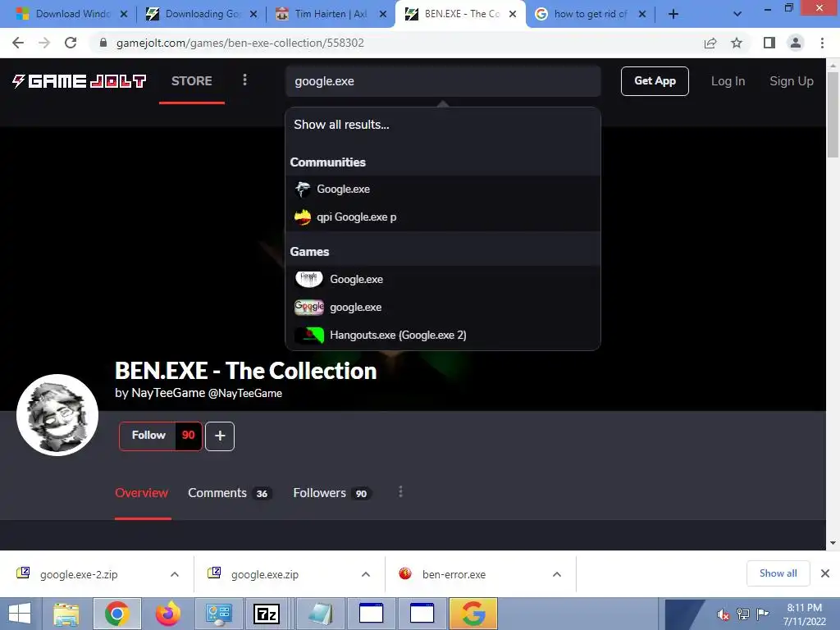Open the Chrome profile icon
This screenshot has width=840, height=630.
796,43
